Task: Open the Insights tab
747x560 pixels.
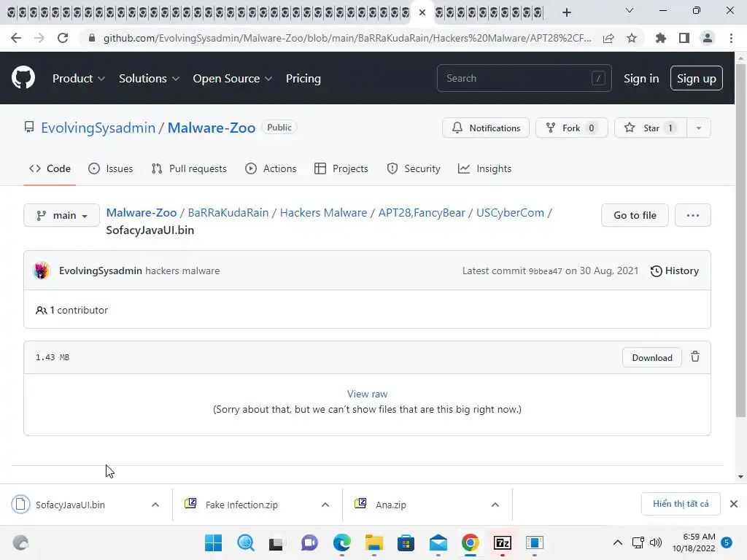Action: coord(484,168)
